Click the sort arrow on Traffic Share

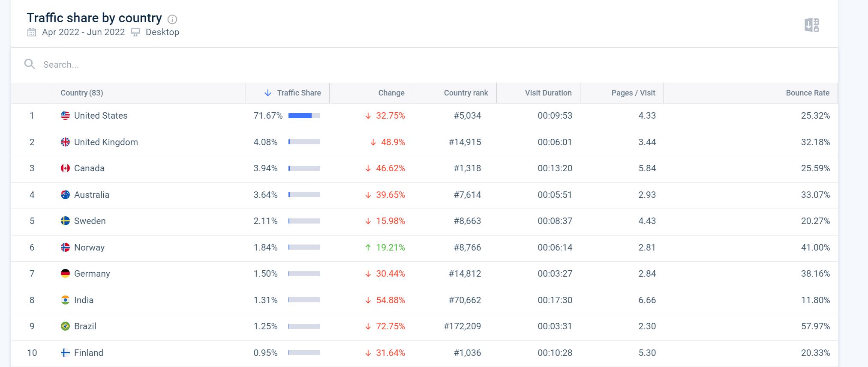tap(268, 93)
